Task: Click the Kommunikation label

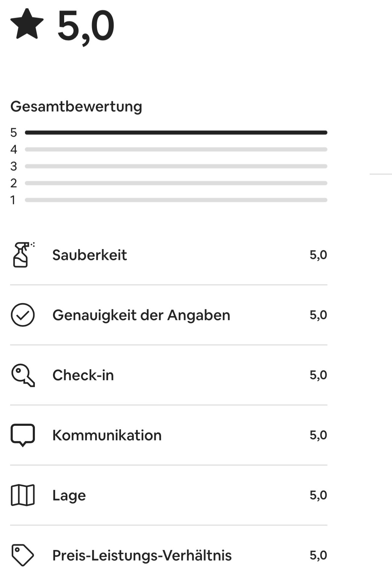Action: [x=107, y=435]
